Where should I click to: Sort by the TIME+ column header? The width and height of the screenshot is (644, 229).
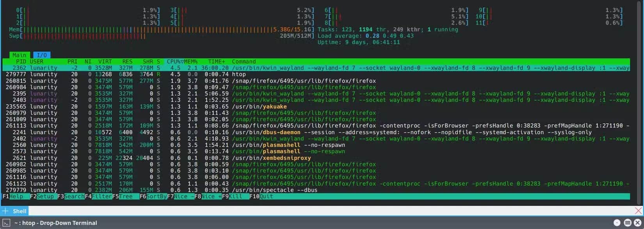point(217,61)
